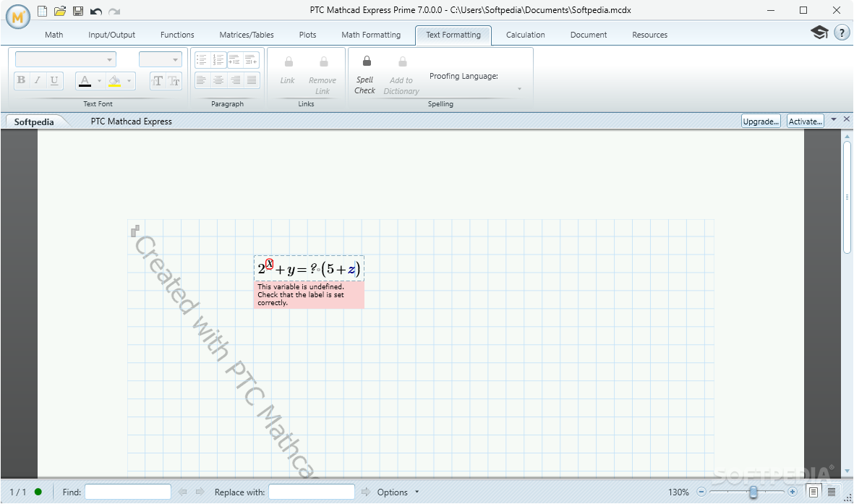Toggle underline text formatting
The image size is (854, 504).
pos(54,81)
